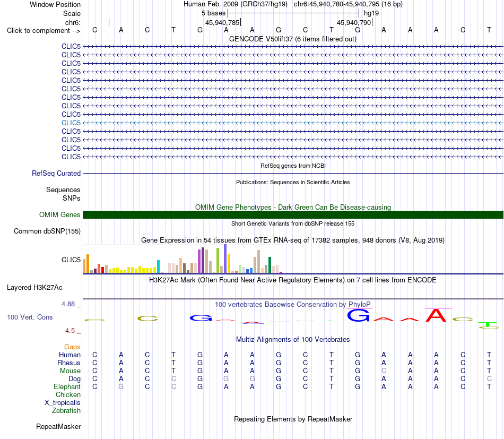This screenshot has height=439, width=504.
Task: Click the faded mismatch C in the Mouse row
Action: click(x=384, y=371)
